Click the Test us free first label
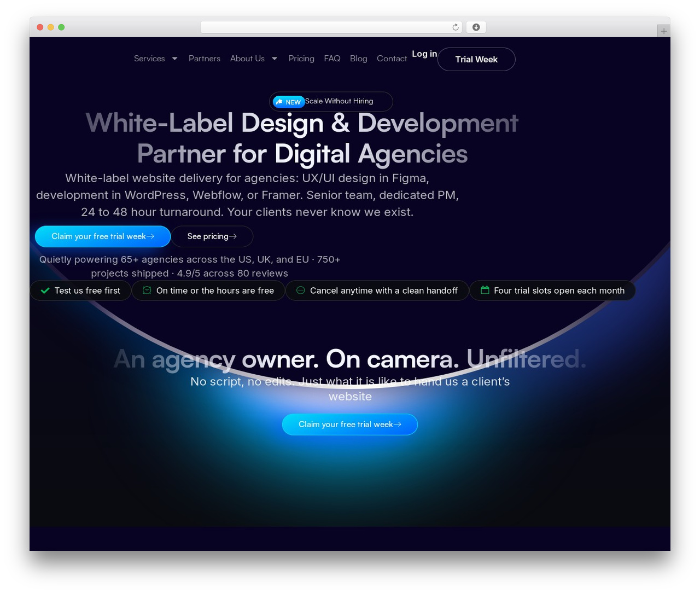The image size is (700, 593). pyautogui.click(x=87, y=290)
